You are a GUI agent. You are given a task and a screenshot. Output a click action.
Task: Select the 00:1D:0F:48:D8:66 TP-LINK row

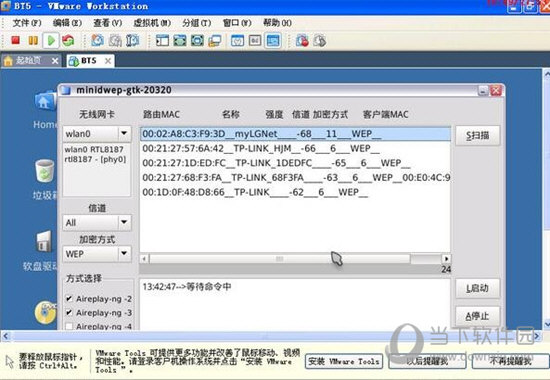point(295,192)
